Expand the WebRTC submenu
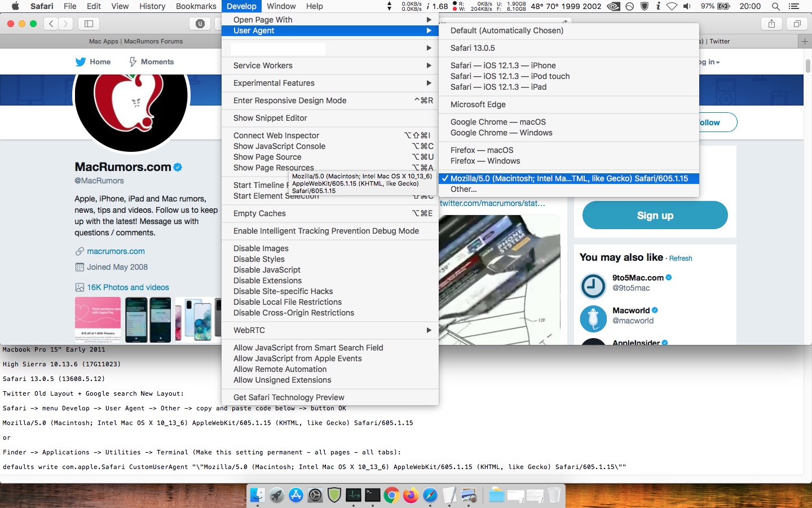This screenshot has height=508, width=812. (x=330, y=330)
